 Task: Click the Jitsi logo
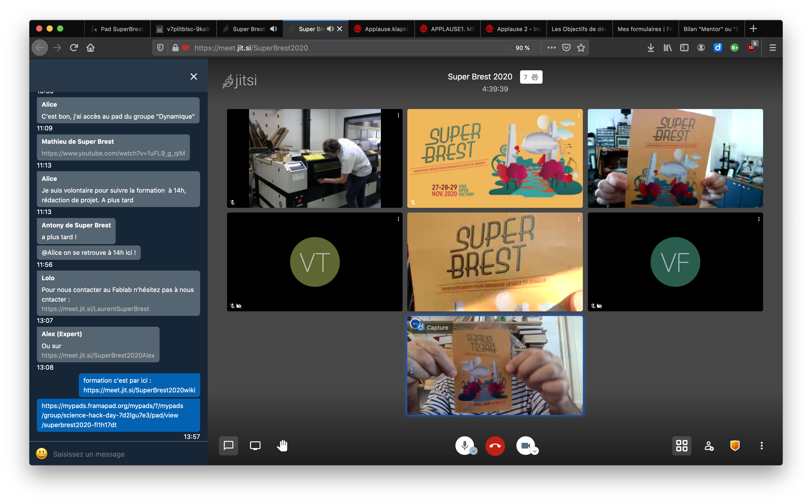pos(240,81)
